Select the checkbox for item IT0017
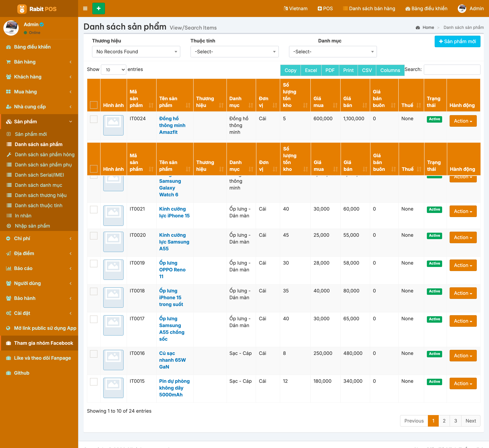The image size is (489, 448). click(x=94, y=319)
